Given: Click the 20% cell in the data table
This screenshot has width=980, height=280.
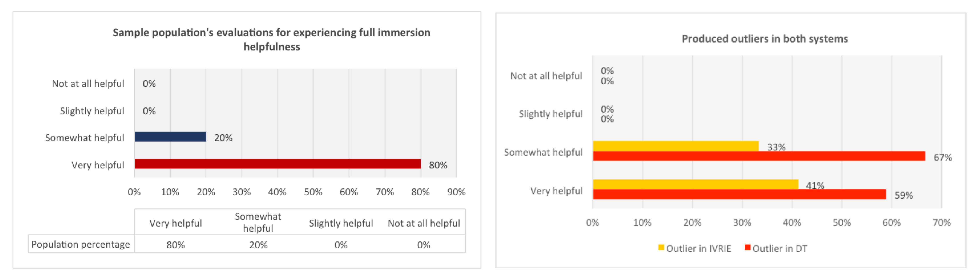Looking at the screenshot, I should [258, 245].
